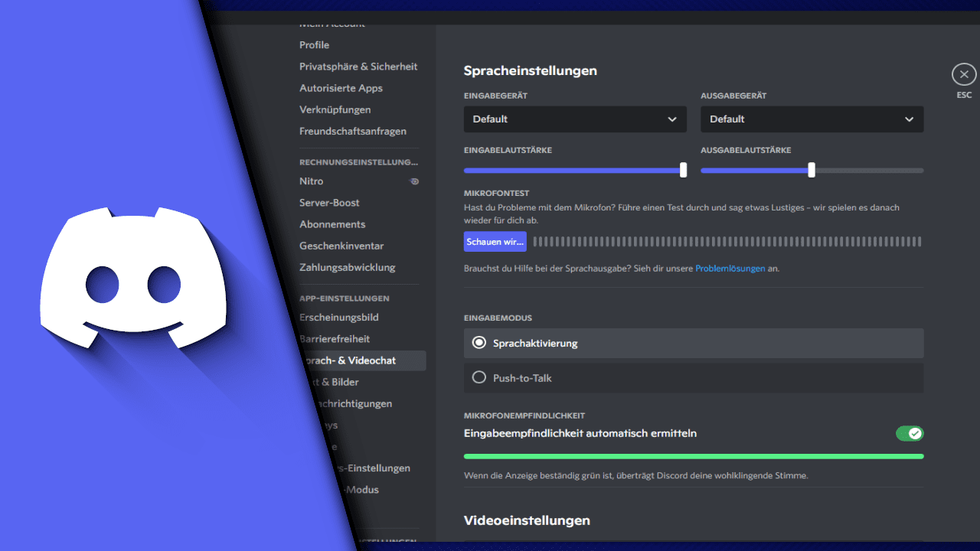Click the green microphone sensitivity bar
Image resolution: width=980 pixels, height=551 pixels.
click(694, 456)
